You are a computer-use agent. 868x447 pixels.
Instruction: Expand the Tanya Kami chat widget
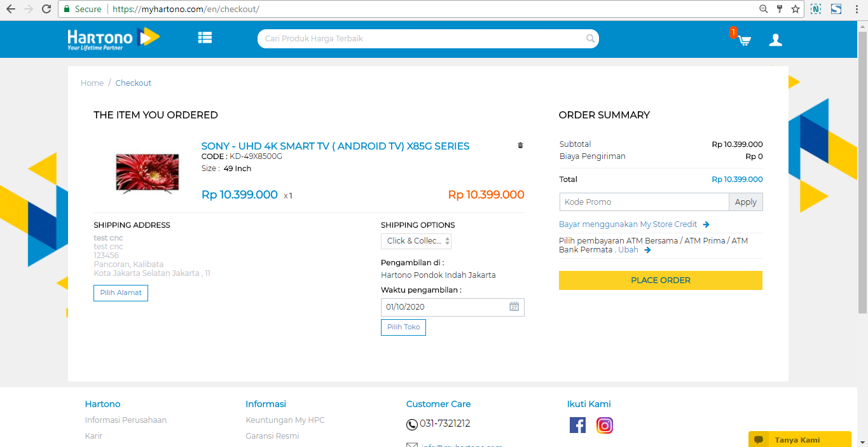click(x=799, y=439)
